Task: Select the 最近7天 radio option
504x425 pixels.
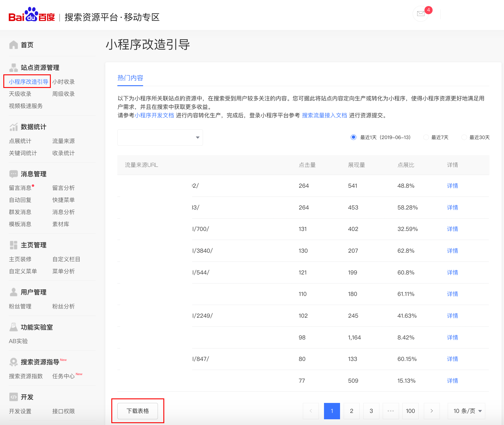Action: pos(426,137)
